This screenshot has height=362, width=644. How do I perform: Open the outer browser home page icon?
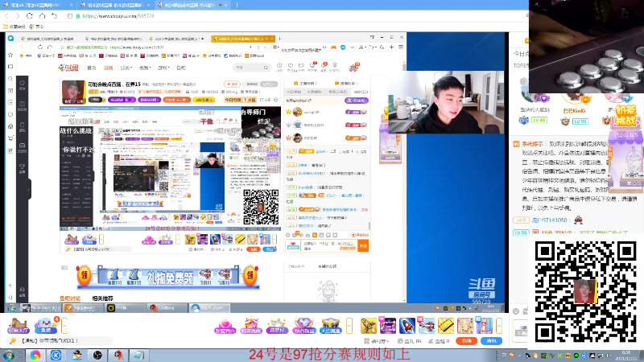[43, 15]
